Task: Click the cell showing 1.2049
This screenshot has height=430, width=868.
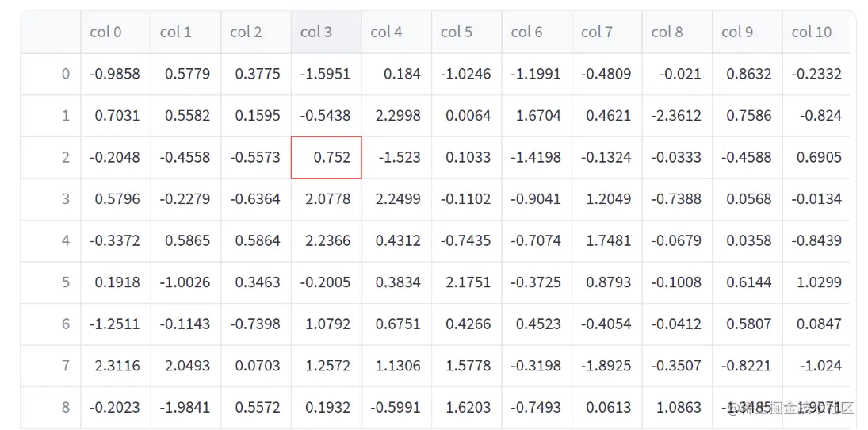Action: click(x=607, y=199)
